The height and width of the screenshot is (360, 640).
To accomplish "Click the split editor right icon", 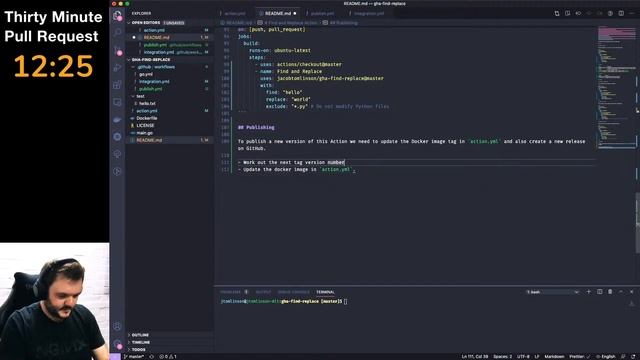I will (621, 13).
